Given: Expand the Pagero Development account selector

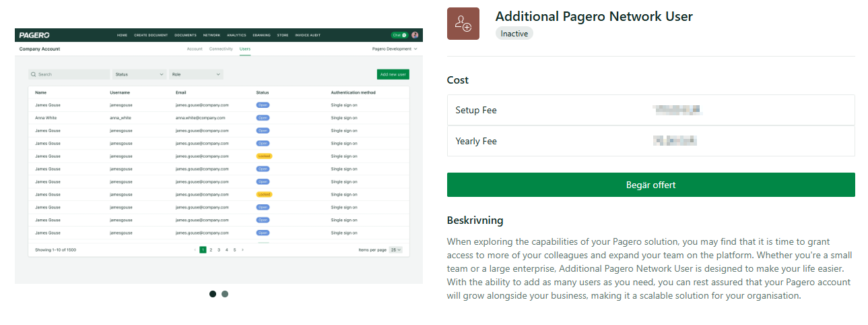Looking at the screenshot, I should pos(395,49).
